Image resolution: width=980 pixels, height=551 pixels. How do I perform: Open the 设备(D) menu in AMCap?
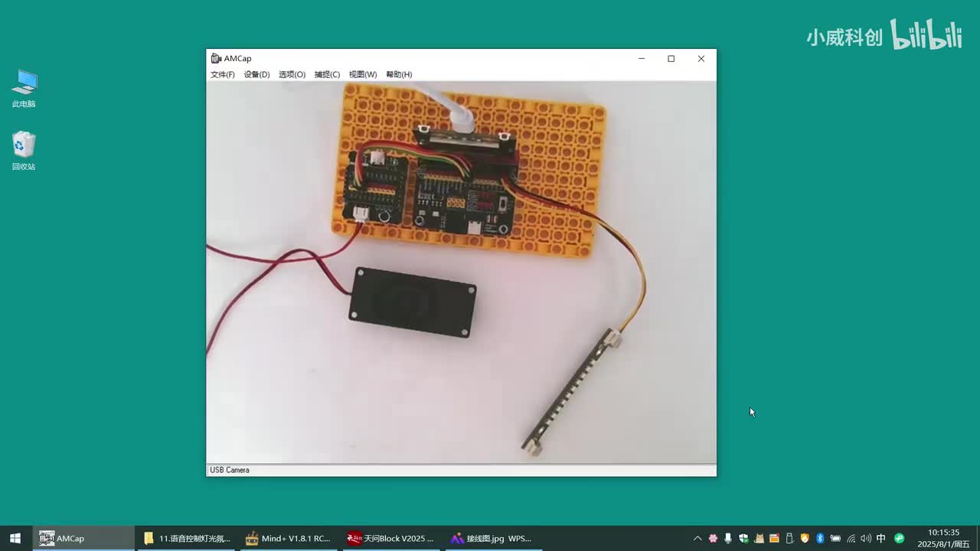click(x=257, y=74)
